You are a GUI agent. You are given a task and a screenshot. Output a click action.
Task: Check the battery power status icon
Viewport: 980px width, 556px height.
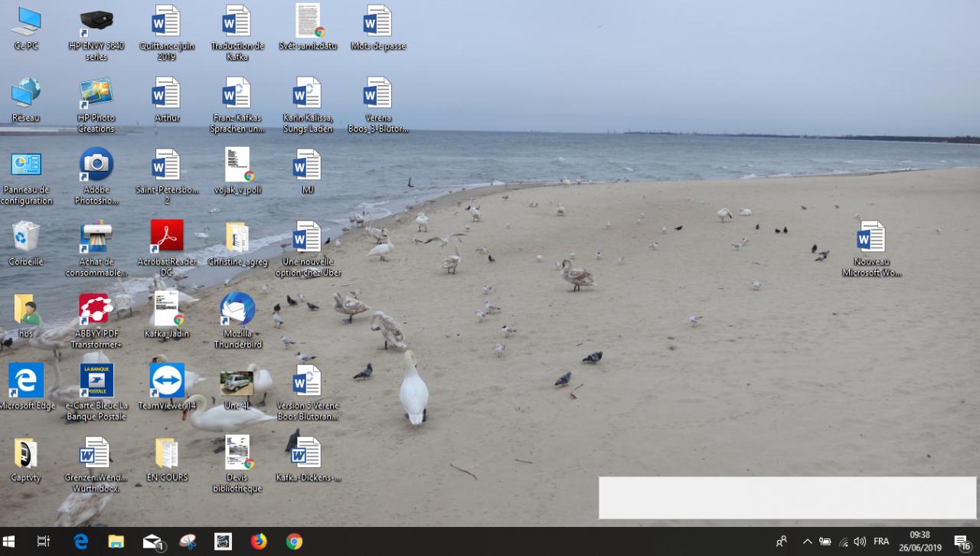[x=825, y=541]
